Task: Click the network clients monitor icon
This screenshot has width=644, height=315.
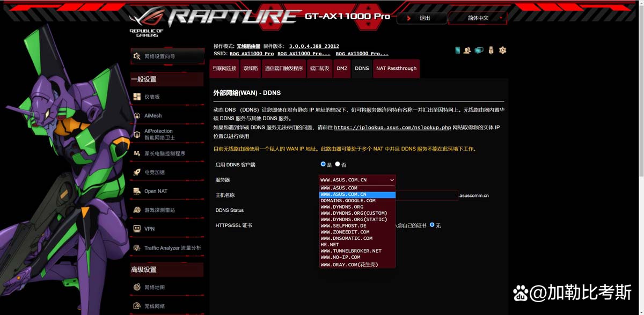Action: pos(479,50)
